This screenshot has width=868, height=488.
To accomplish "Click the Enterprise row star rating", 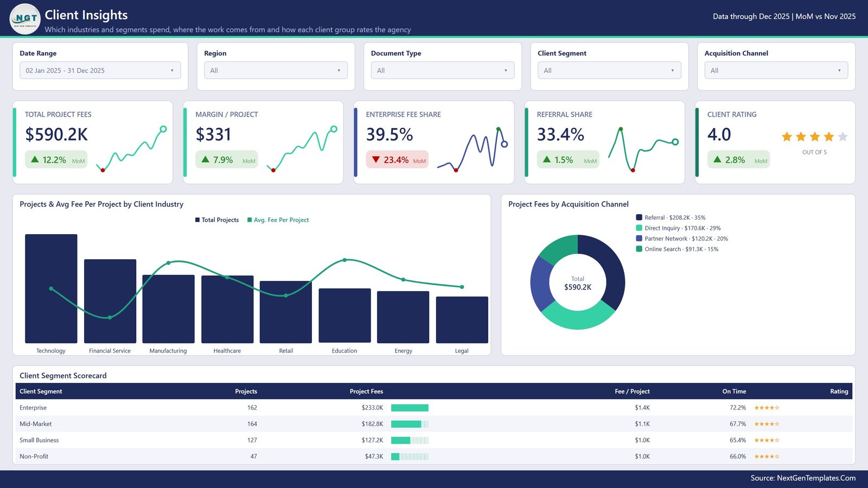I will click(767, 408).
